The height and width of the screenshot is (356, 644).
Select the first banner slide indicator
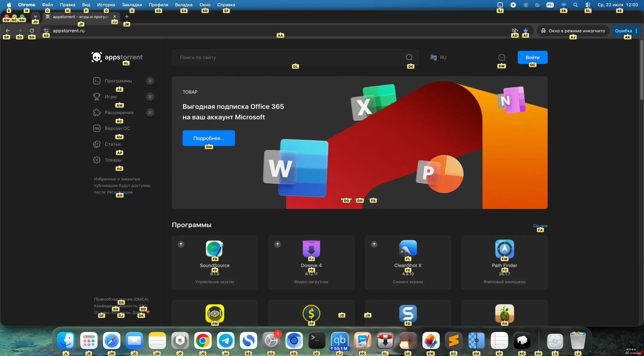click(x=346, y=199)
